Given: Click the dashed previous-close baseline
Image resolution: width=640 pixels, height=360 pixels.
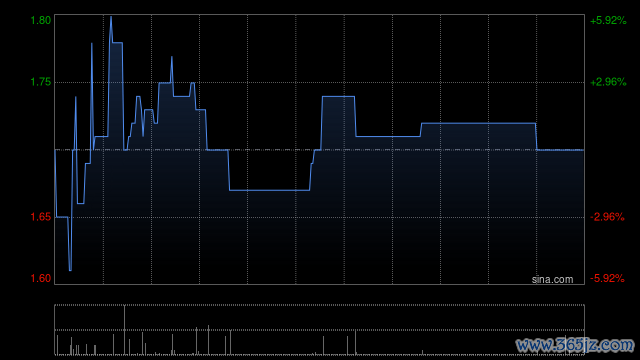Looking at the screenshot, I should pos(320,150).
